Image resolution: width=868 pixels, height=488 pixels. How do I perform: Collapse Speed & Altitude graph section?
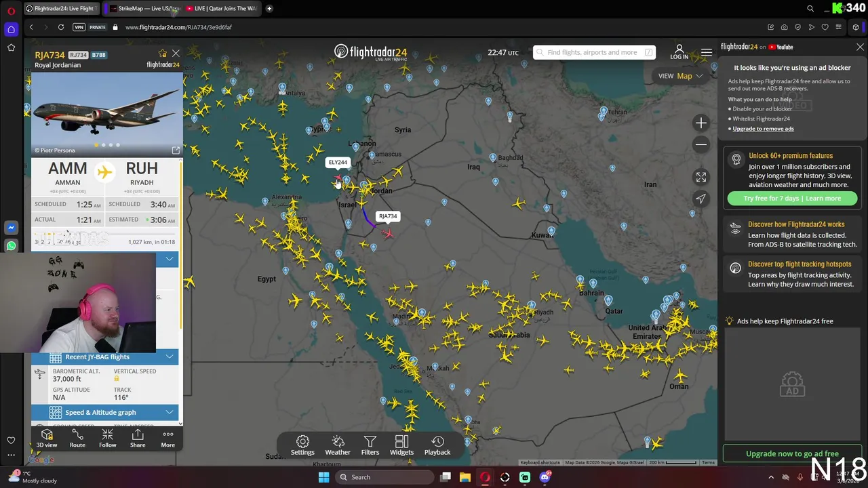point(105,412)
